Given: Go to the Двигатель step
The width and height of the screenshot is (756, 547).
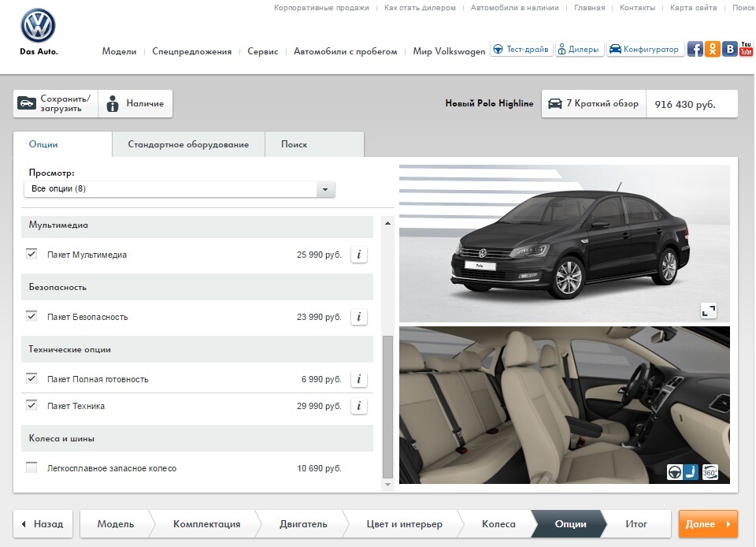Looking at the screenshot, I should pyautogui.click(x=303, y=524).
